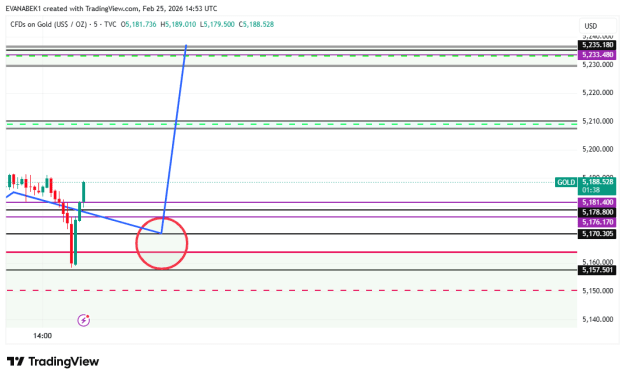Click the open value O5,181.736

[138, 24]
